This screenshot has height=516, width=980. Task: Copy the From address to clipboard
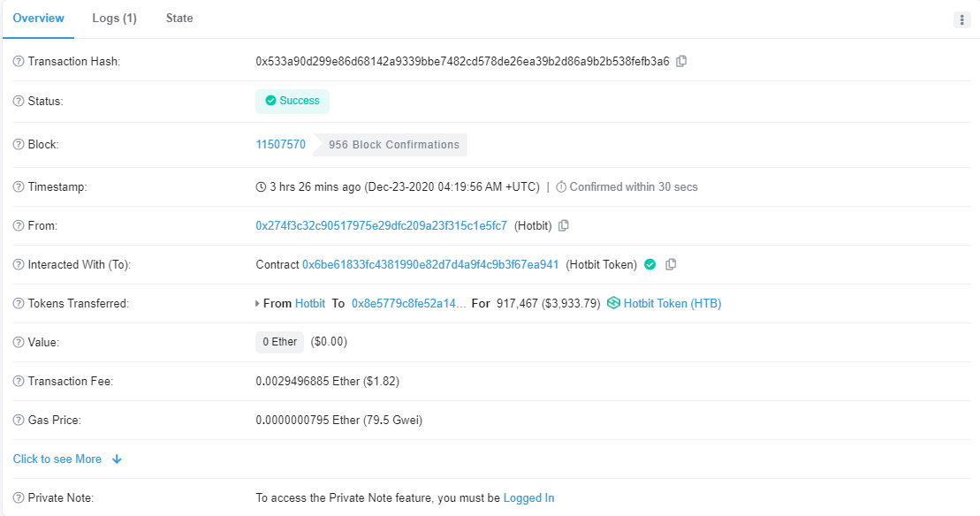(x=564, y=225)
